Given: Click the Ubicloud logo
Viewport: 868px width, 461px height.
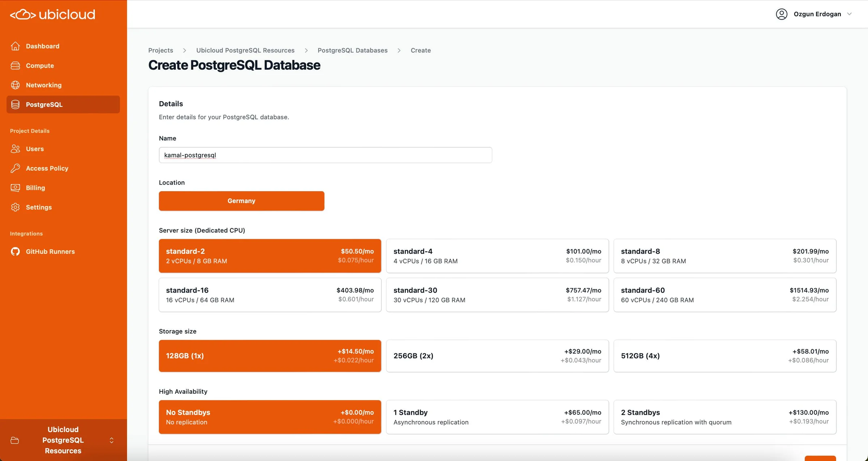Looking at the screenshot, I should 52,14.
